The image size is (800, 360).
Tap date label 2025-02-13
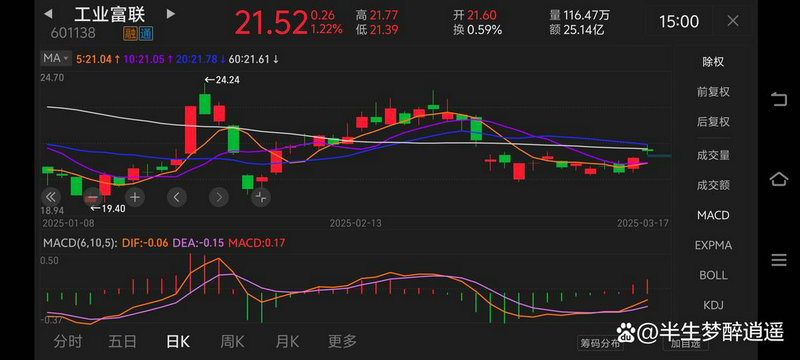coord(356,223)
